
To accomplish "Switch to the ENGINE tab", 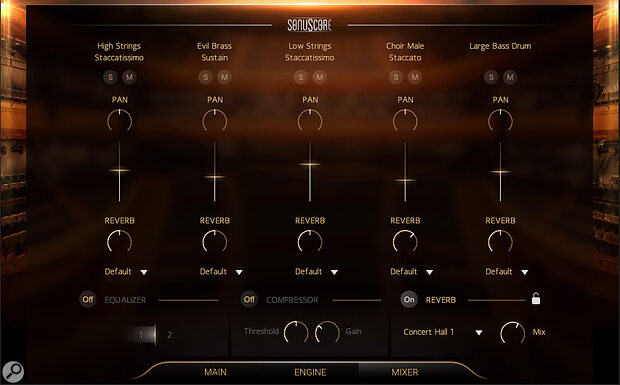I will 310,372.
